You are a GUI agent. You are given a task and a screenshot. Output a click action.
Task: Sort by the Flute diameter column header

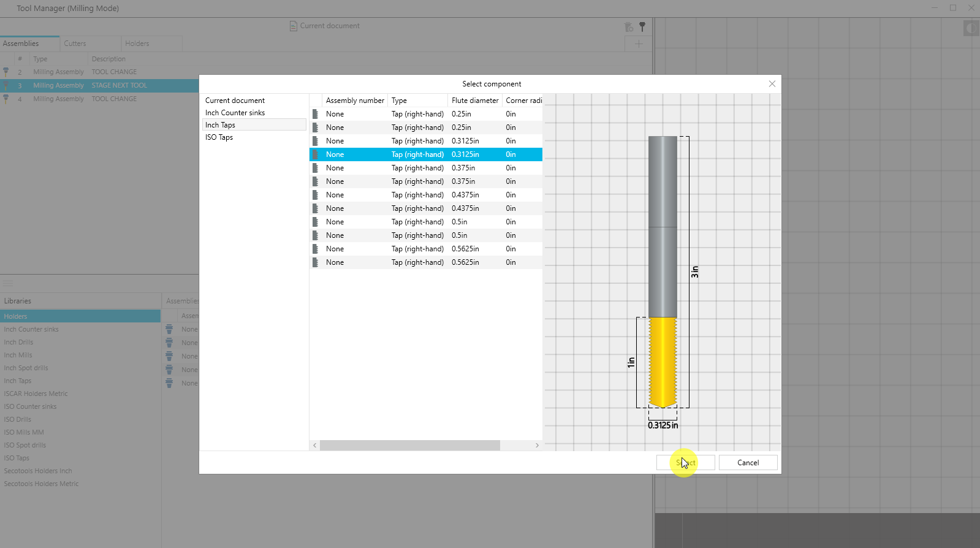coord(474,101)
